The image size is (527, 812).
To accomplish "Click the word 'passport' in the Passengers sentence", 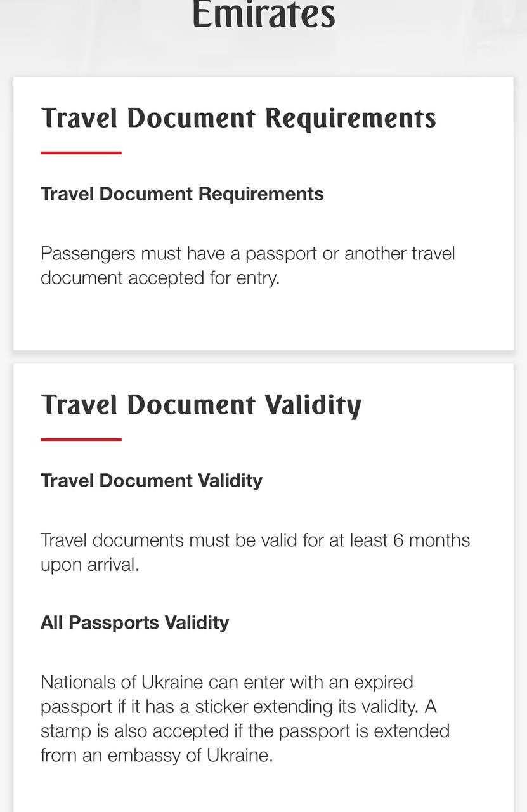I will click(280, 254).
